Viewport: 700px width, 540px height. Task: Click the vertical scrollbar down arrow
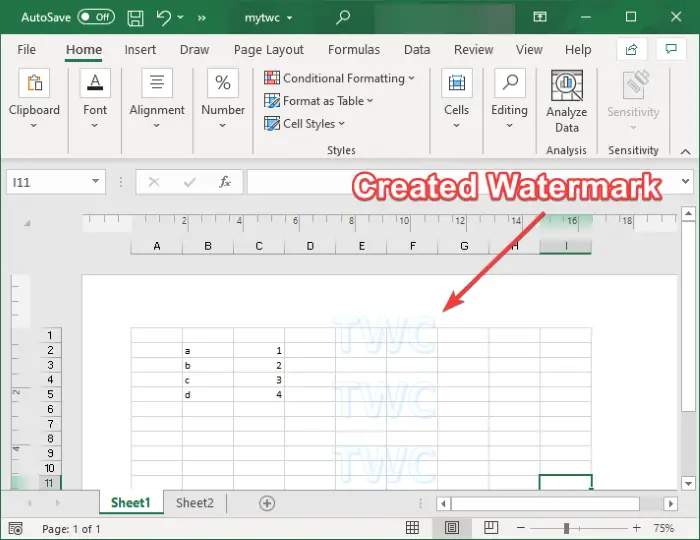[688, 483]
